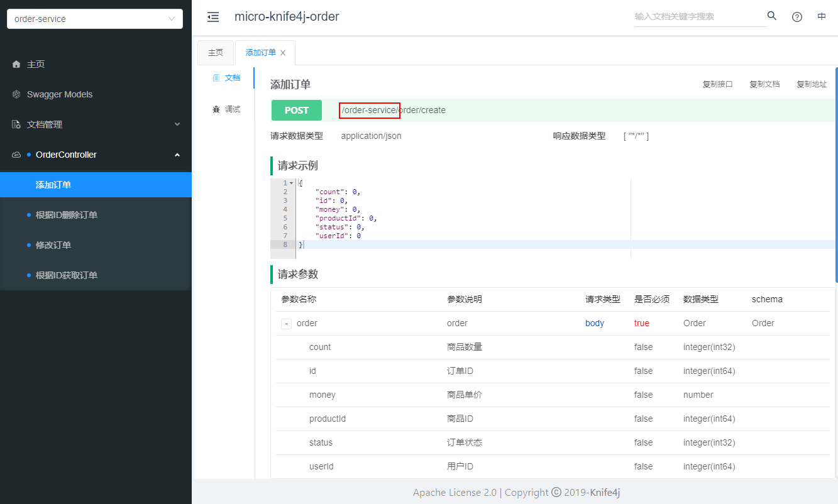The width and height of the screenshot is (838, 504).
Task: Click 复制接口 link
Action: point(717,84)
